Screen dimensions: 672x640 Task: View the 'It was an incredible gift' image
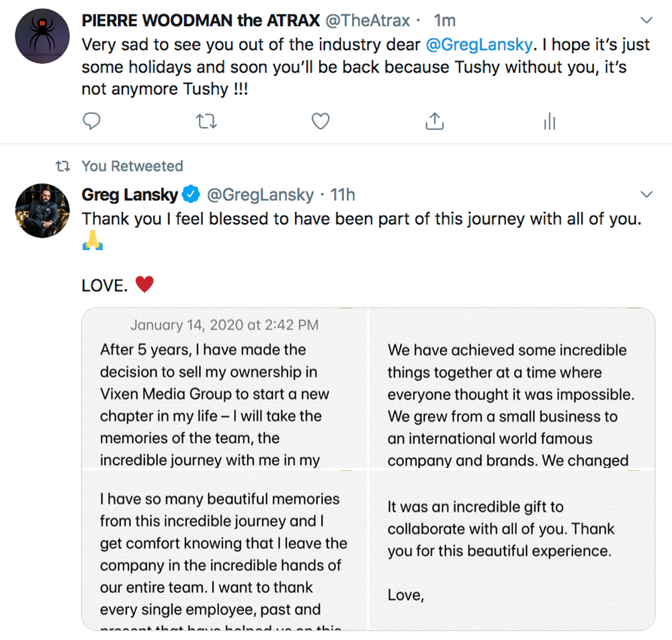(x=511, y=549)
